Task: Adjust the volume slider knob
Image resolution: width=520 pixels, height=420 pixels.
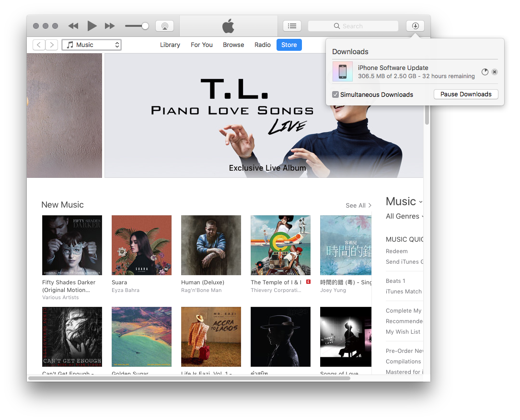Action: click(x=145, y=26)
